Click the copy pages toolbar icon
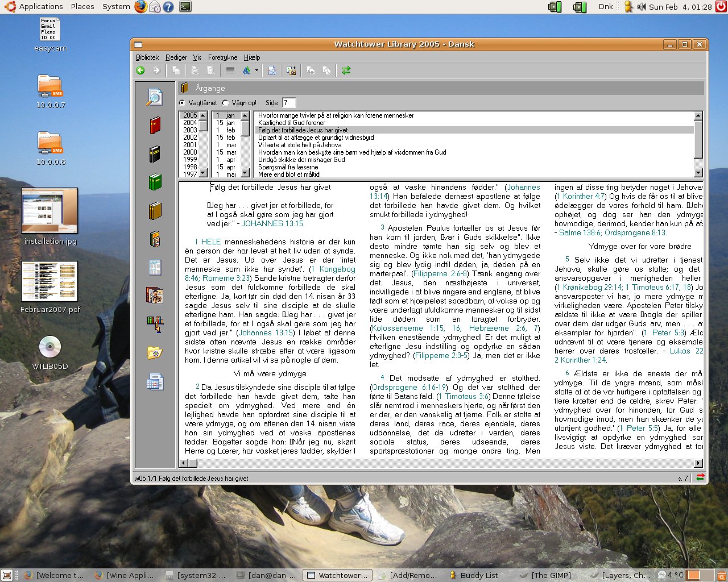This screenshot has width=728, height=582. tap(176, 70)
